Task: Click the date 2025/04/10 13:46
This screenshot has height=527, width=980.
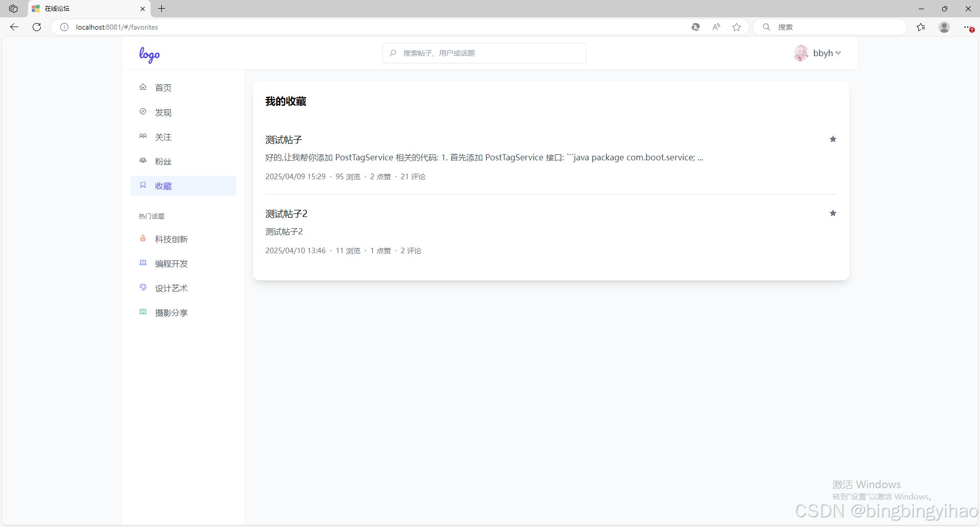Action: pos(295,251)
